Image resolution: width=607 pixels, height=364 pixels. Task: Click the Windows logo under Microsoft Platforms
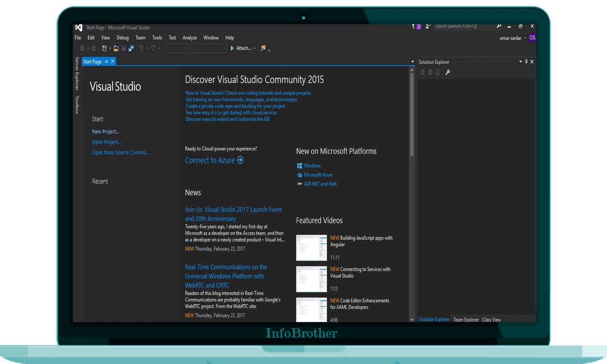[299, 166]
